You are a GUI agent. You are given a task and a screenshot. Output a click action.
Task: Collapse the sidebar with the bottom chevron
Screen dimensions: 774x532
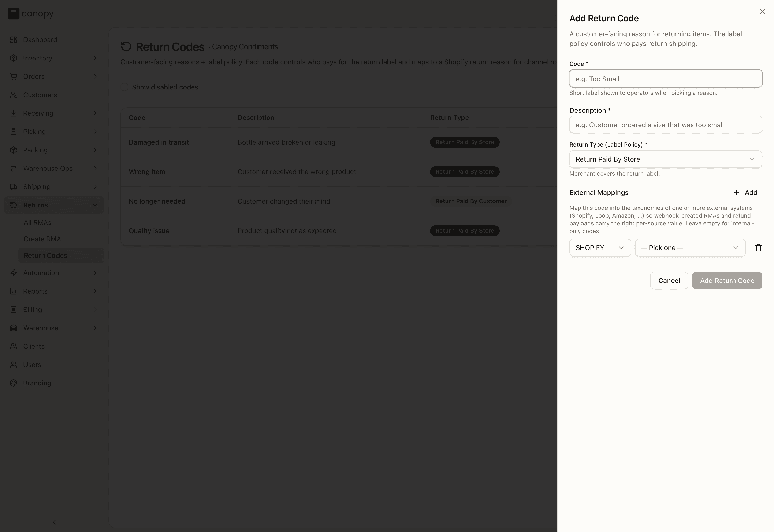point(54,522)
